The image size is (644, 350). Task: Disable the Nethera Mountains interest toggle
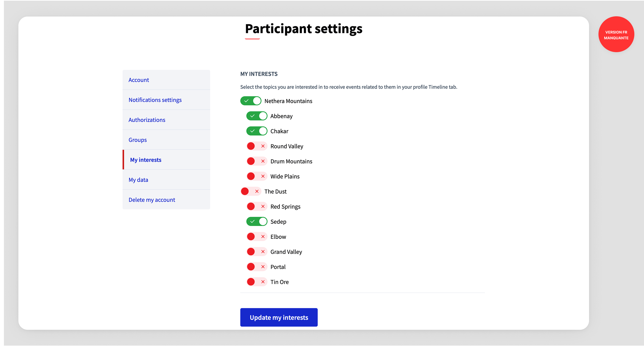pyautogui.click(x=251, y=101)
